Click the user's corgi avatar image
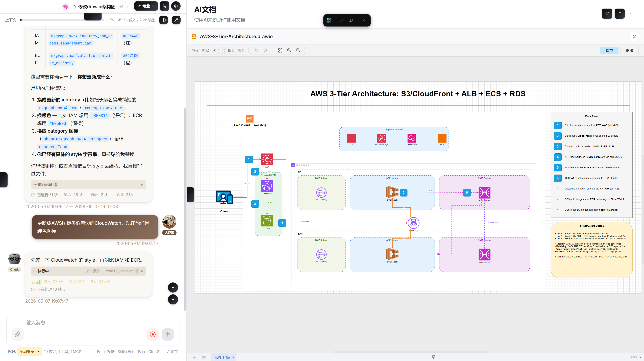This screenshot has height=361, width=644. tap(169, 222)
